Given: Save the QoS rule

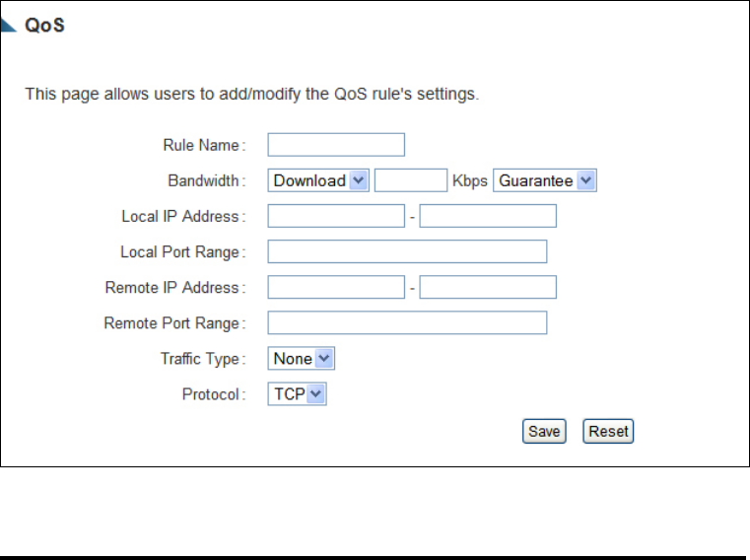Looking at the screenshot, I should pyautogui.click(x=544, y=431).
